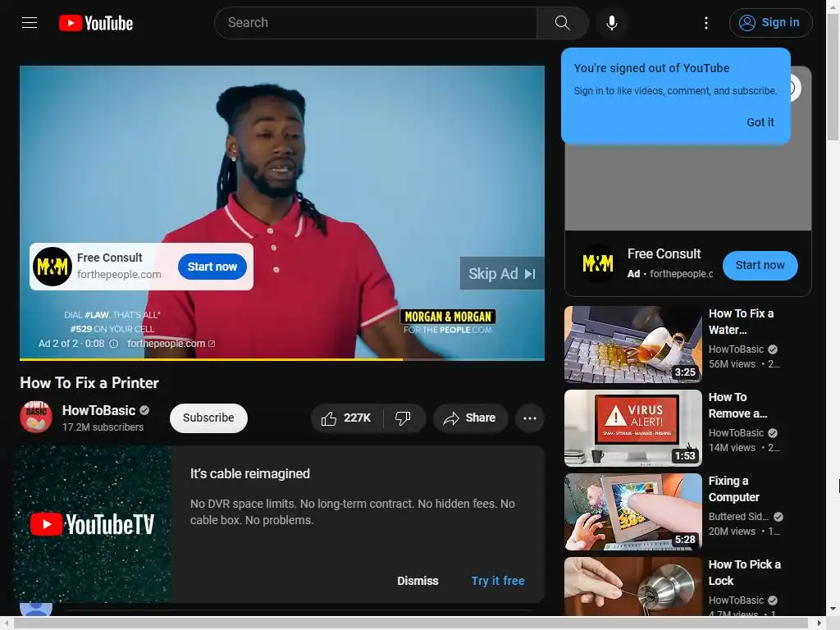Open the HowToBasic channel name link
840x630 pixels.
coord(98,410)
